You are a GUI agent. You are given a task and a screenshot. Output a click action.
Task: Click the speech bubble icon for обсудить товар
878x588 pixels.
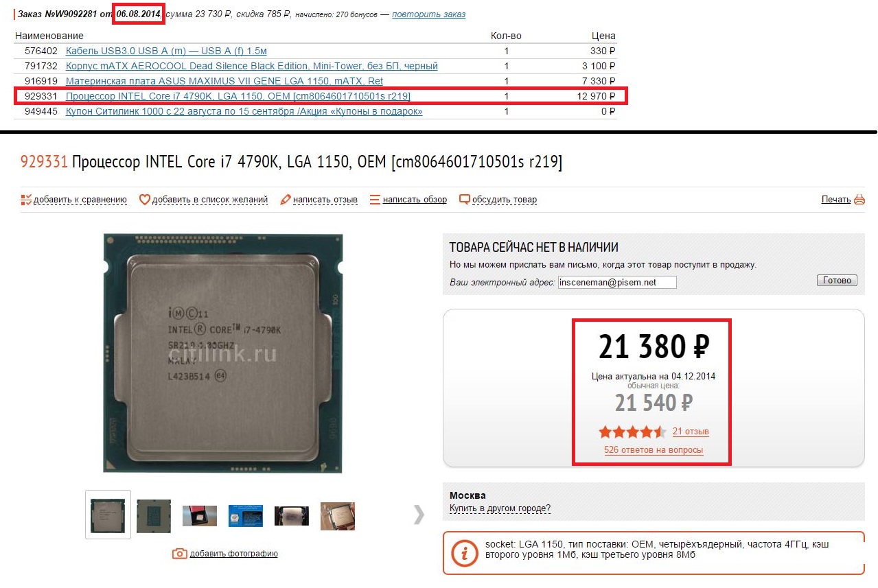tap(465, 200)
